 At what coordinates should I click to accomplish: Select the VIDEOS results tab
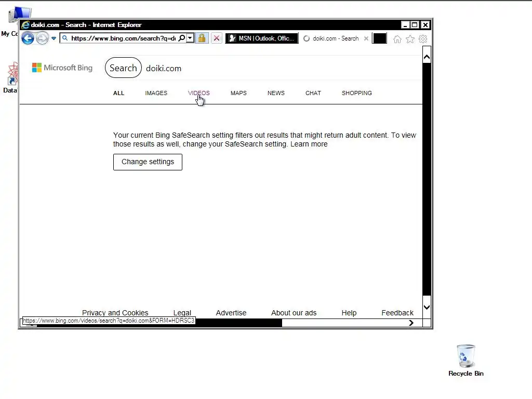(x=199, y=93)
